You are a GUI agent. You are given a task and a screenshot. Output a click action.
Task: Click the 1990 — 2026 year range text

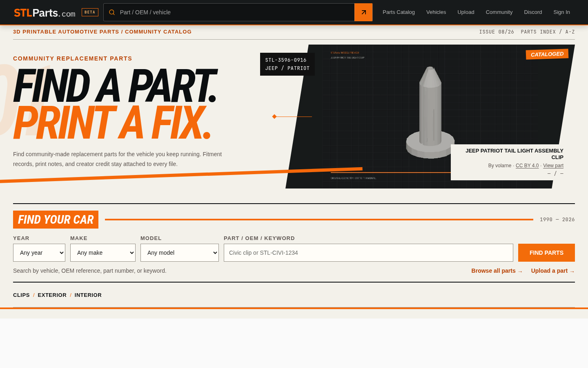tap(557, 220)
